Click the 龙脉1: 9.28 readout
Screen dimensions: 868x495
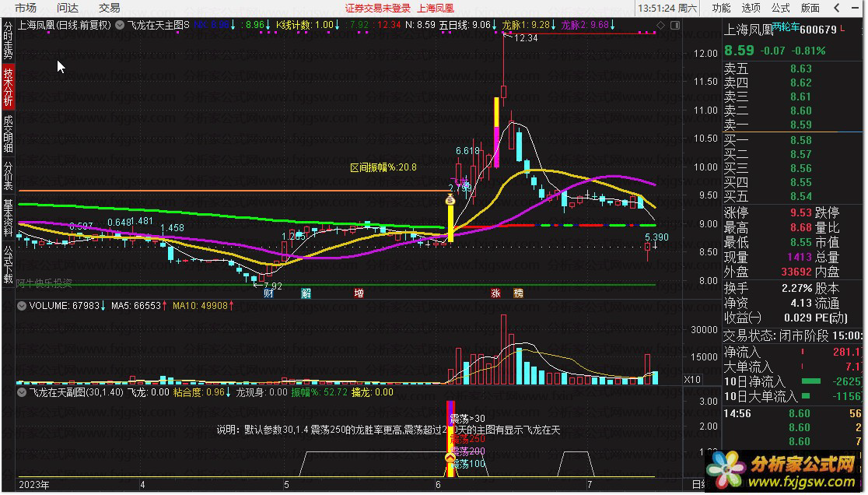point(526,25)
